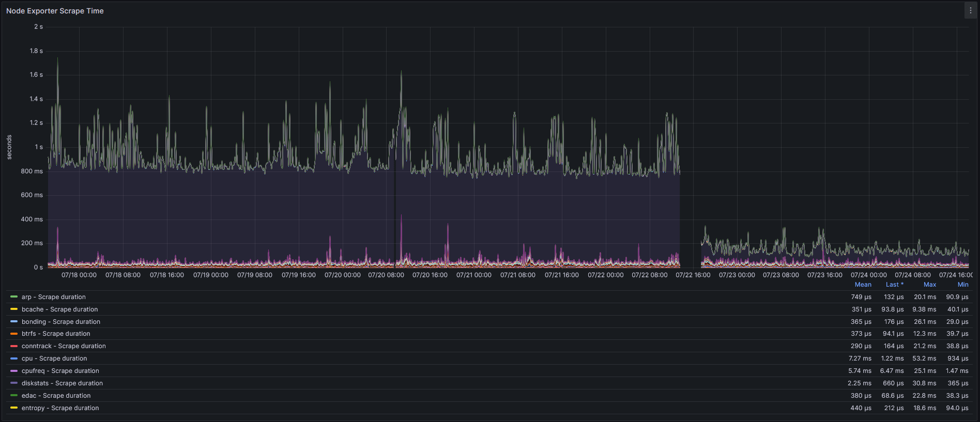This screenshot has height=422, width=980.
Task: Click the conntrack series red color indicator
Action: point(14,346)
